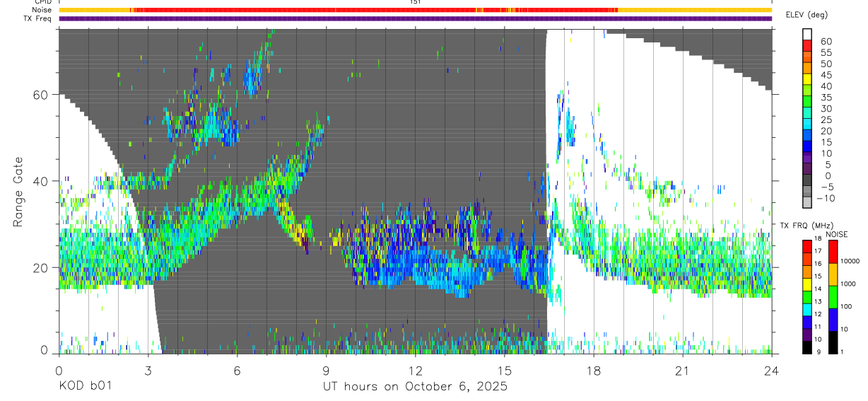Click the 20 label on ELEV colorbar
Viewport: 868px width, 401px height.
(825, 131)
